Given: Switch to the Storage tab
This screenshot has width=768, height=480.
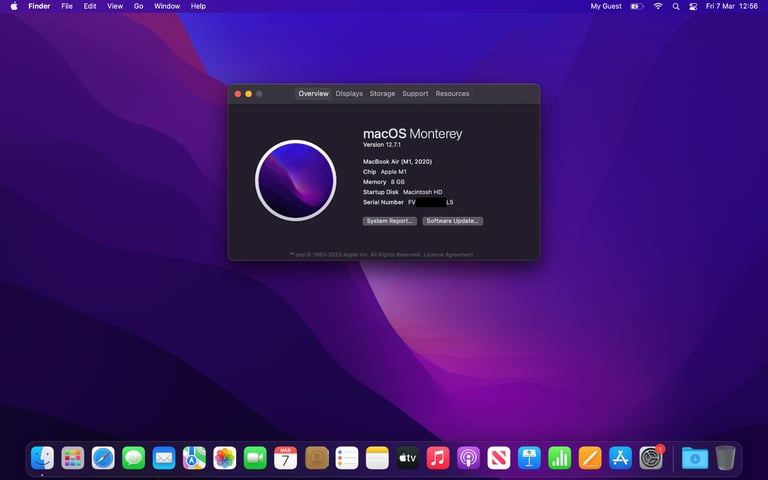Looking at the screenshot, I should pos(383,94).
